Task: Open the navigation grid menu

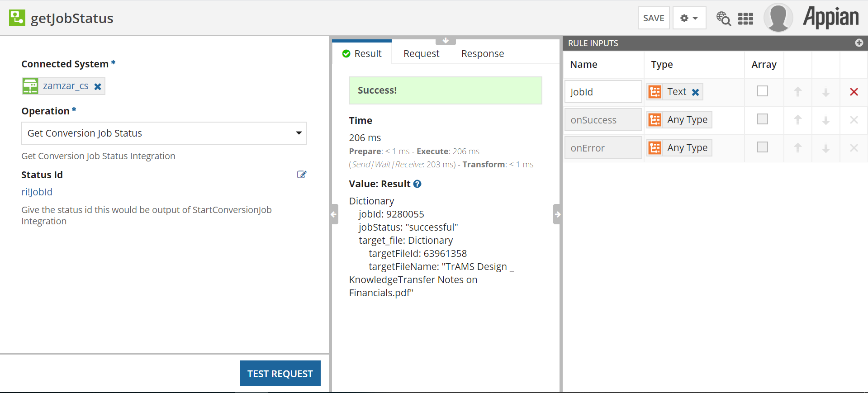Action: pyautogui.click(x=745, y=19)
